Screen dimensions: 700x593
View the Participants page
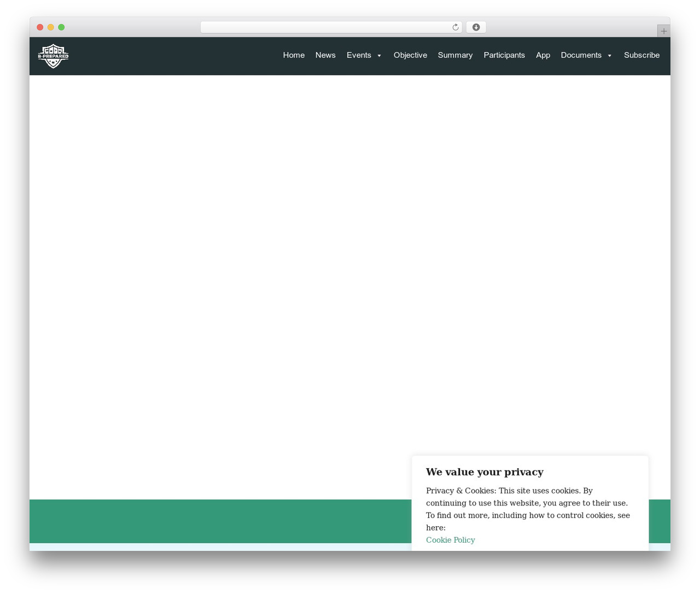504,55
